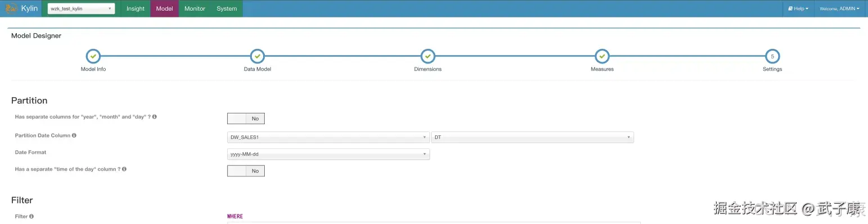
Task: Click the Filter section heading
Action: coord(22,200)
